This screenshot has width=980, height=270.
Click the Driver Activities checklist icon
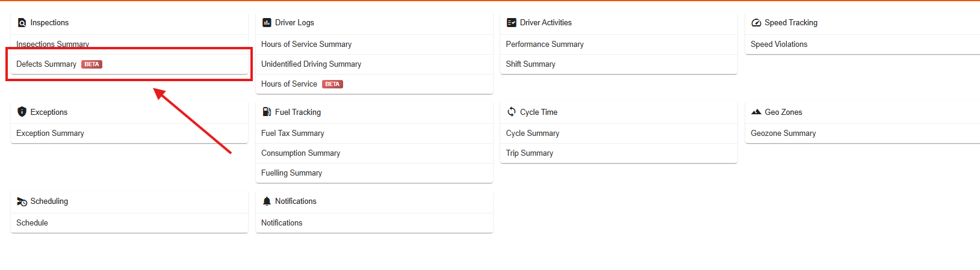pyautogui.click(x=512, y=23)
